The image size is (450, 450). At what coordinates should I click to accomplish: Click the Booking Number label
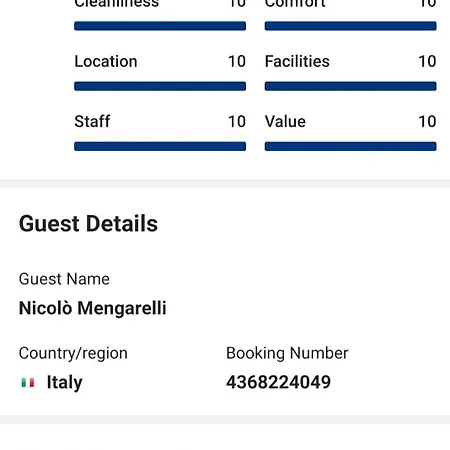click(x=287, y=353)
